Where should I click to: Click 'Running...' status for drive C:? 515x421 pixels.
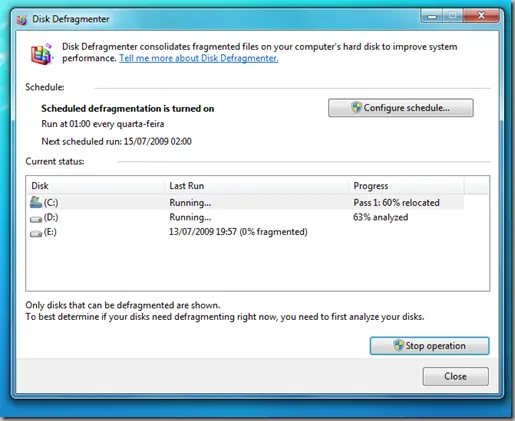point(190,202)
